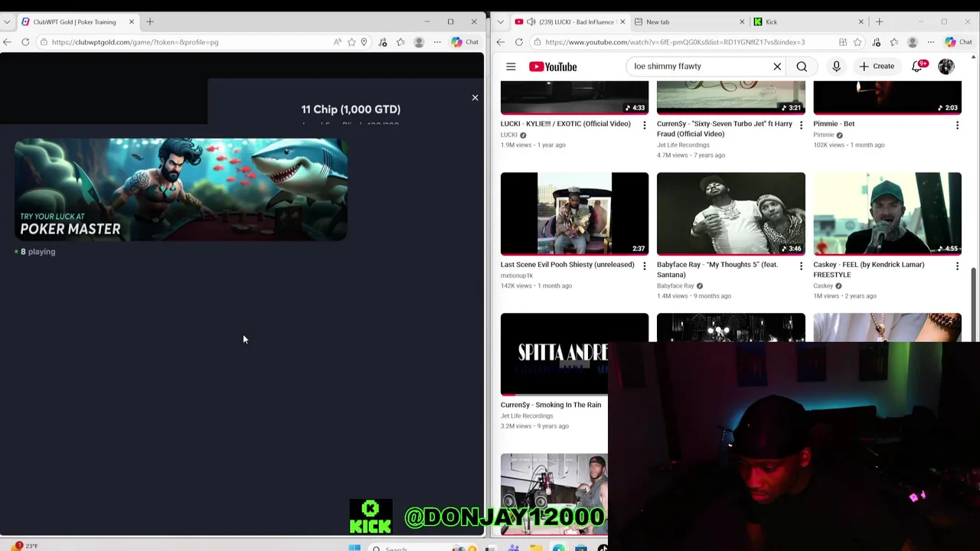The height and width of the screenshot is (551, 980).
Task: Close the 11 Chip tournament panel
Action: click(x=475, y=98)
